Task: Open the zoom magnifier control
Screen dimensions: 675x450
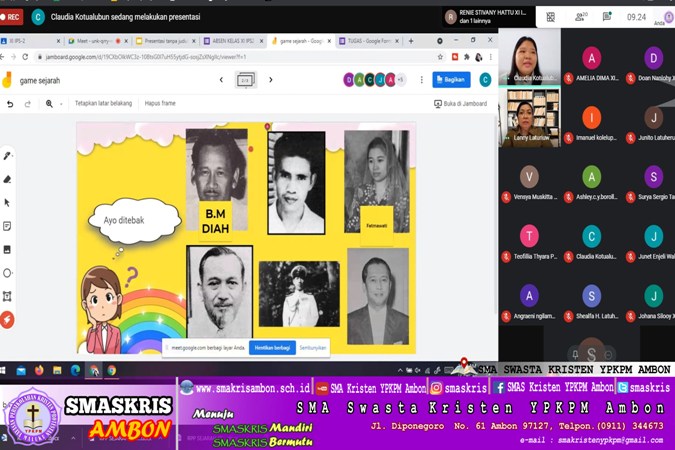Action: pos(49,104)
